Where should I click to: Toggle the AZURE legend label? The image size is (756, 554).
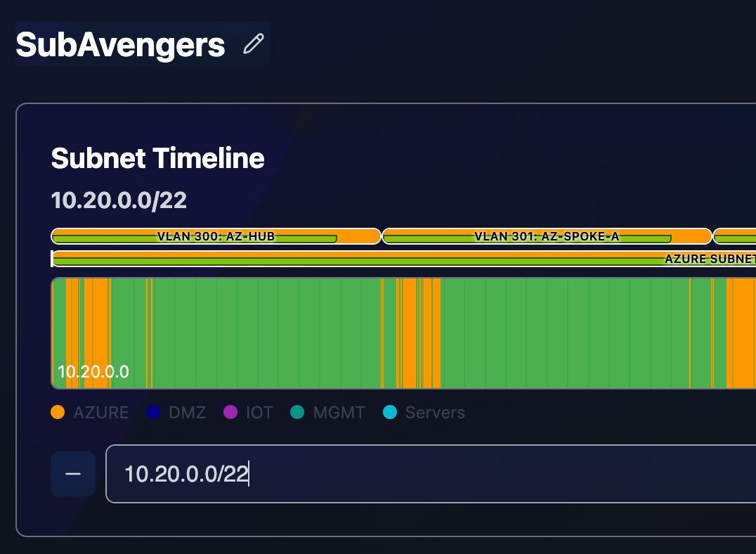pyautogui.click(x=100, y=413)
